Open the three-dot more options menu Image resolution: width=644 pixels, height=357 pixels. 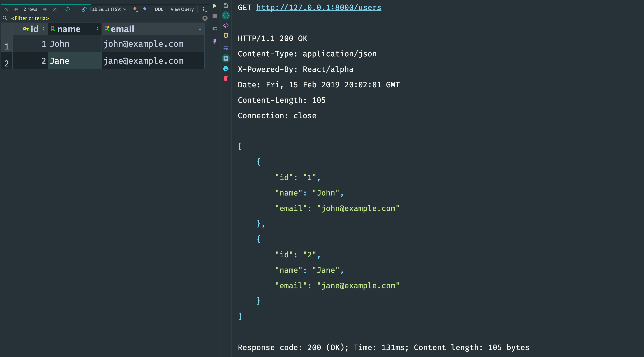tap(204, 9)
